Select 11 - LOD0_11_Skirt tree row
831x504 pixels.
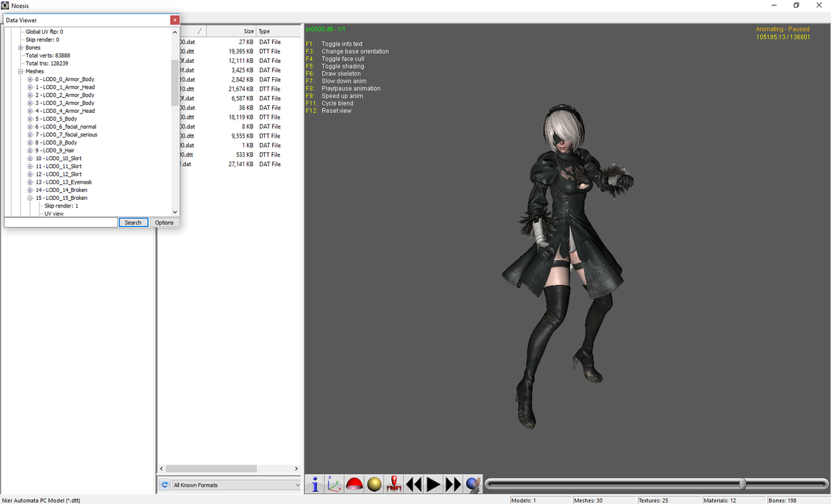pos(58,167)
